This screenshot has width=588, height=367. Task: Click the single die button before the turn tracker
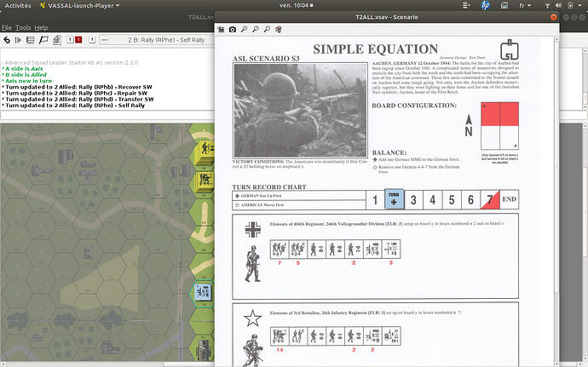tap(92, 39)
